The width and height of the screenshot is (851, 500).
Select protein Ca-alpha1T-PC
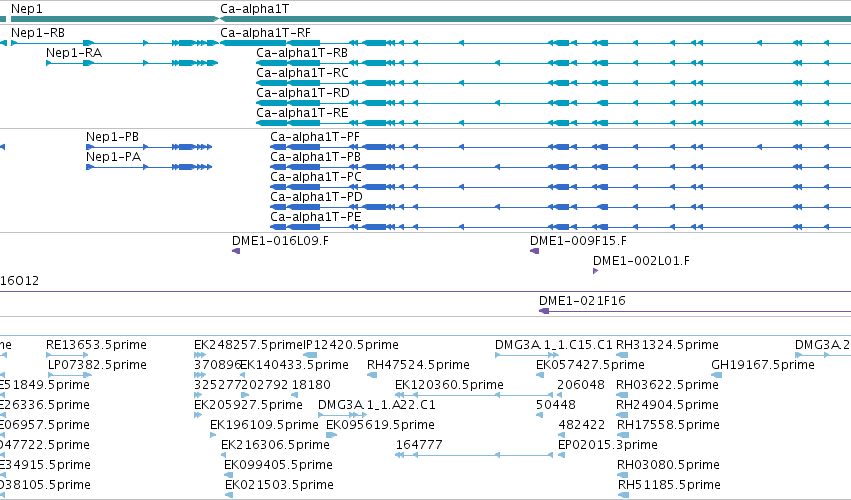tap(316, 177)
